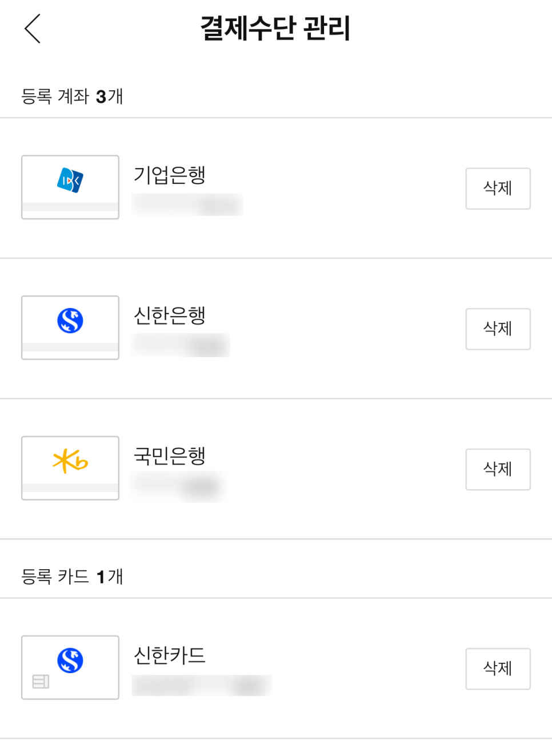Select the 국민은행 account name
Image resolution: width=552 pixels, height=756 pixels.
169,455
